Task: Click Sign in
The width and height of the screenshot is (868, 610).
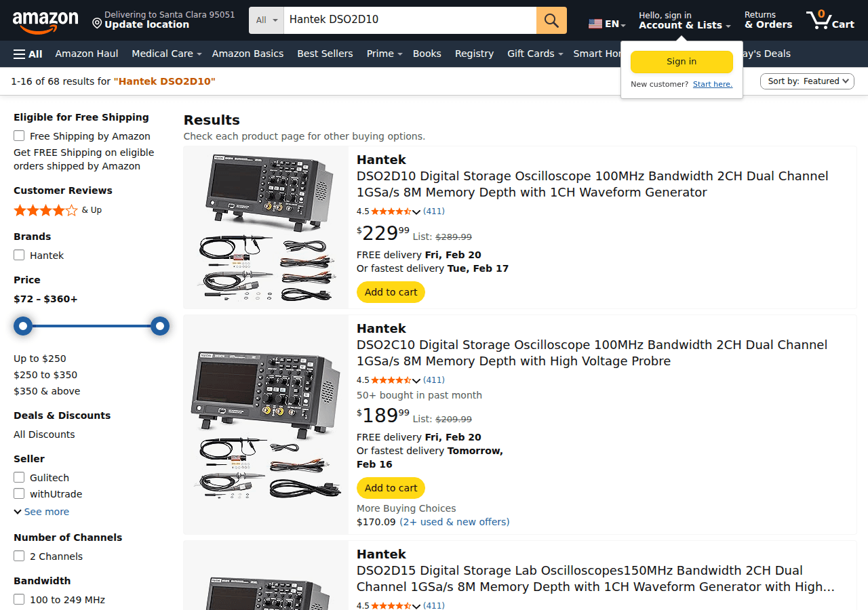Action: click(681, 62)
